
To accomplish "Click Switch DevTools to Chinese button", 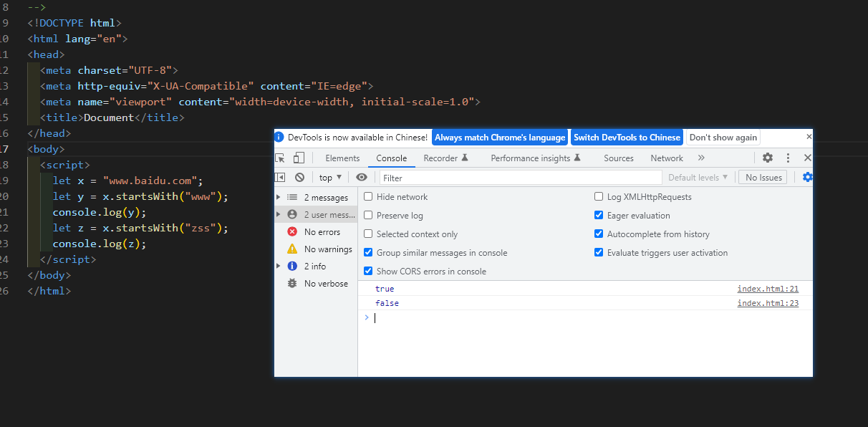I will point(627,138).
